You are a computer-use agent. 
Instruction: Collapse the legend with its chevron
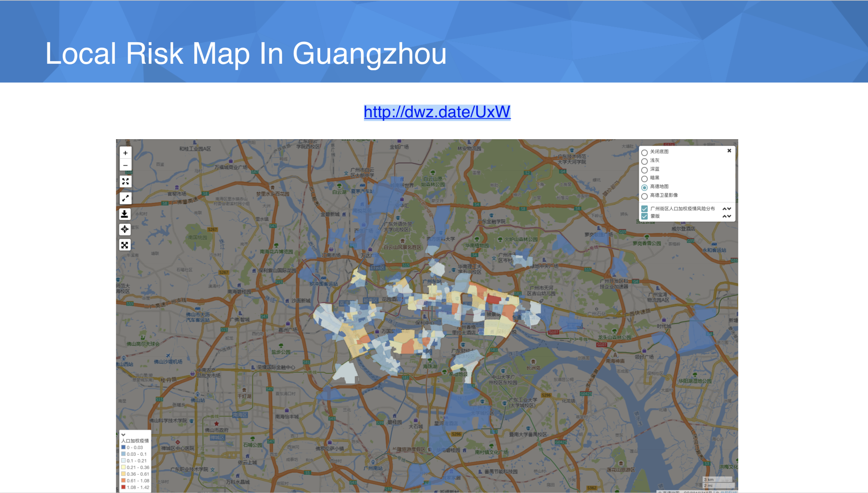124,435
